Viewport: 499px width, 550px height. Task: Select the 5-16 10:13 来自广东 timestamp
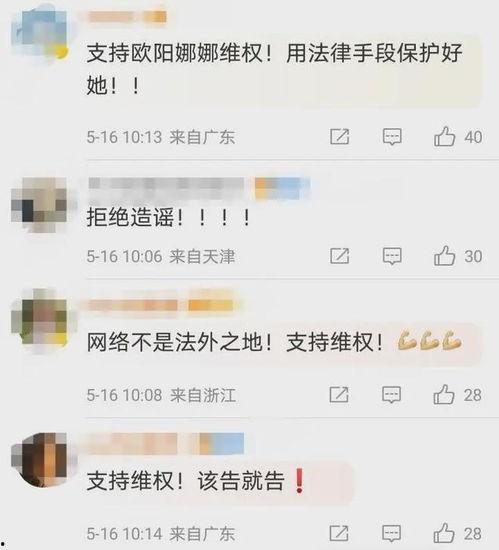(161, 137)
